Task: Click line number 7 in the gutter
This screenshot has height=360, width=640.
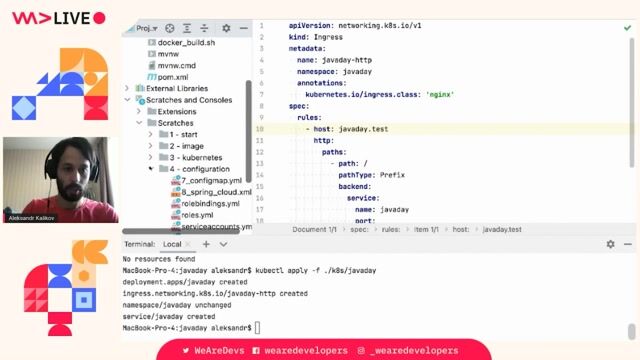Action: [x=262, y=94]
